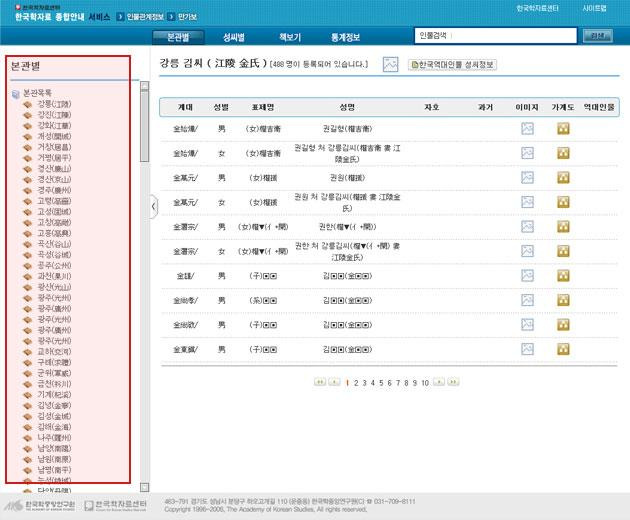Image resolution: width=630 pixels, height=520 pixels.
Task: Open image icon for 권원 男 row
Action: 527,178
